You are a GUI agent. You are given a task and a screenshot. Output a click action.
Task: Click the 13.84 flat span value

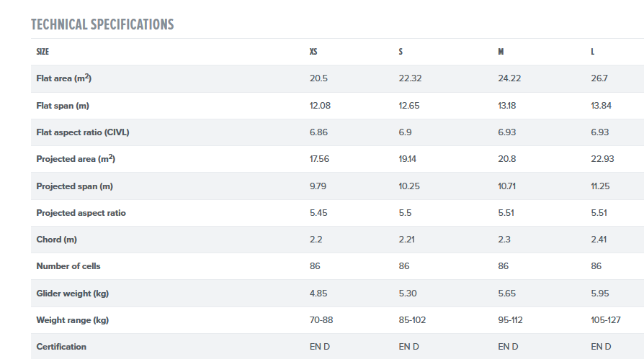(x=601, y=106)
